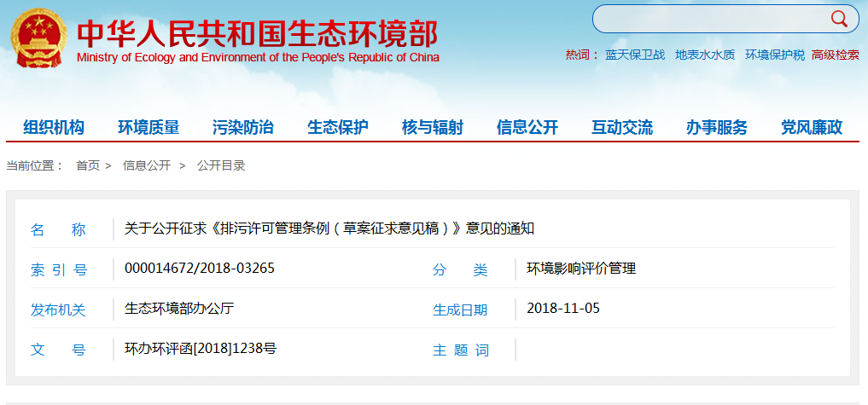This screenshot has width=868, height=405.
Task: Click hot keyword 地表水水质
Action: point(705,55)
